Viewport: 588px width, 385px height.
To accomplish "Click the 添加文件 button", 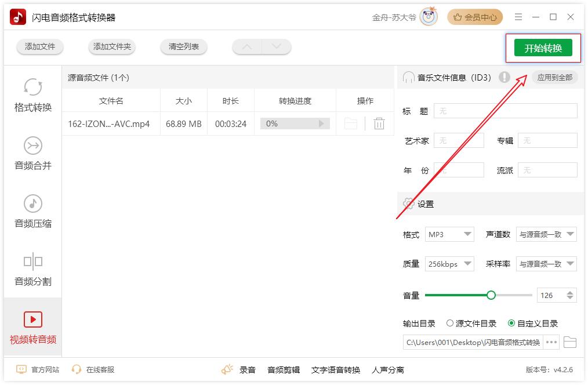I will point(39,47).
